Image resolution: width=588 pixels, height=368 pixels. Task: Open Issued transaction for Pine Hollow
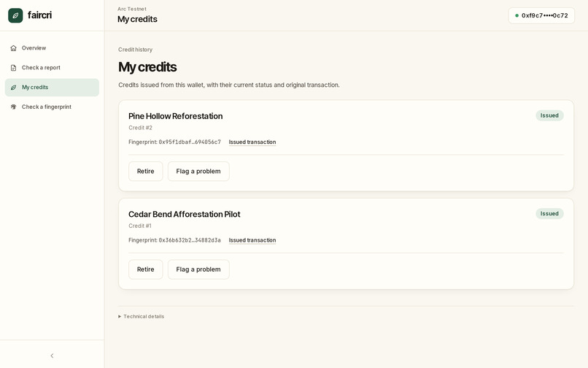coord(252,142)
